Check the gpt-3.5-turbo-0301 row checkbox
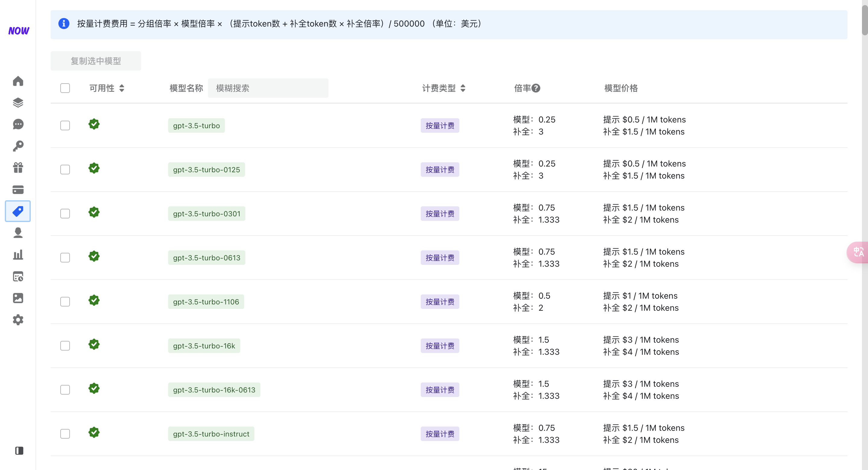 65,214
